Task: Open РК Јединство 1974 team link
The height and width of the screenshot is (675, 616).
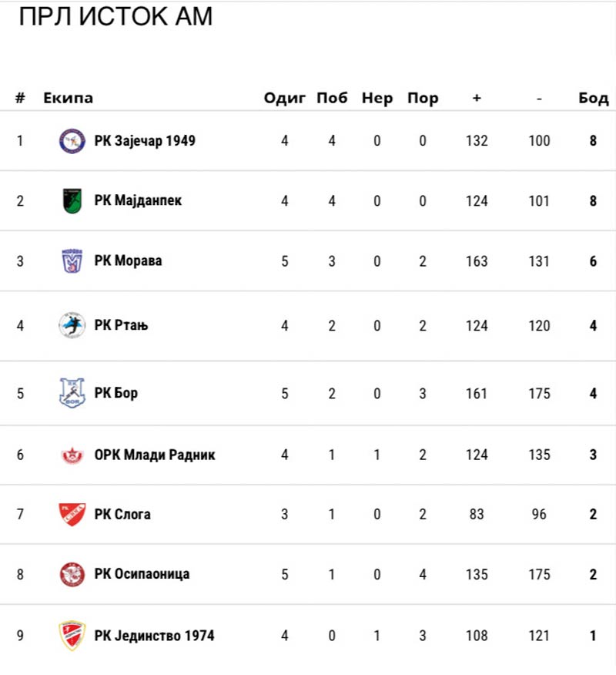Action: pos(154,636)
